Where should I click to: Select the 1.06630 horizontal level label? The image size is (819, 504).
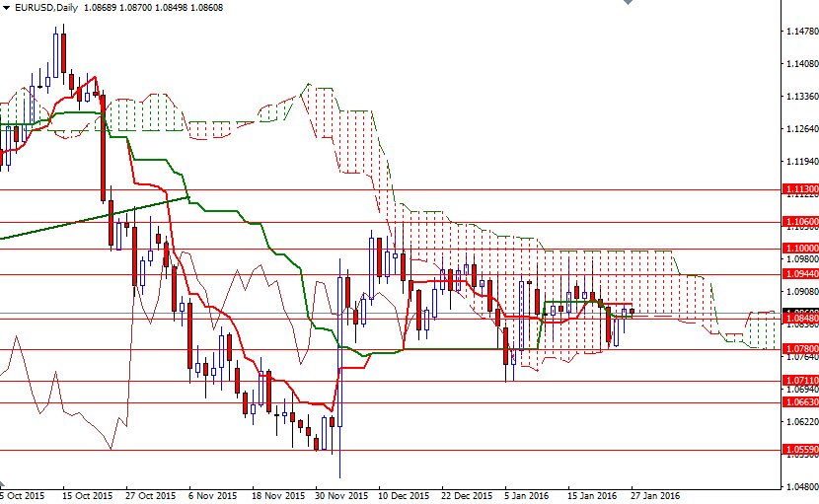click(x=801, y=402)
